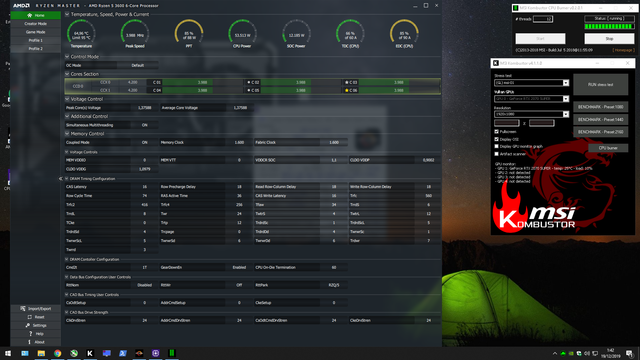Click the custom resolution height field
This screenshot has width=640, height=360.
point(542,123)
